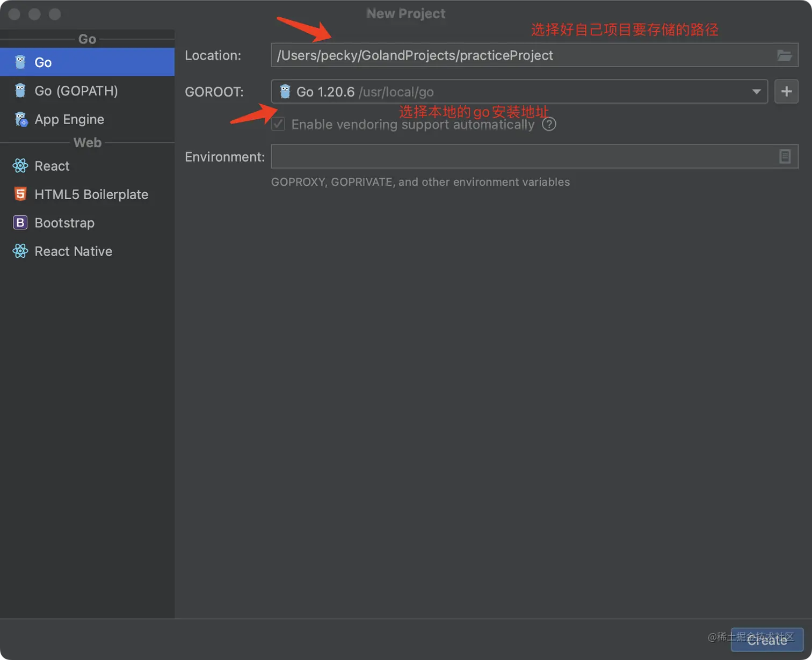The height and width of the screenshot is (660, 812).
Task: Edit environment variables list icon
Action: [785, 157]
